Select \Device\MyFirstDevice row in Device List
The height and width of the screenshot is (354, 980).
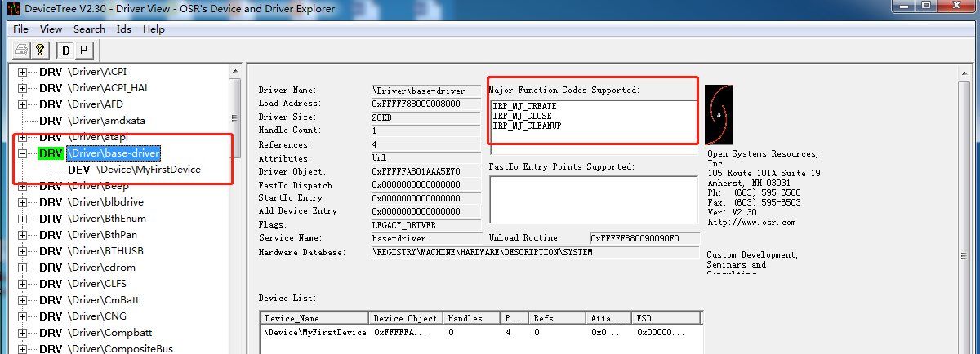[480, 332]
